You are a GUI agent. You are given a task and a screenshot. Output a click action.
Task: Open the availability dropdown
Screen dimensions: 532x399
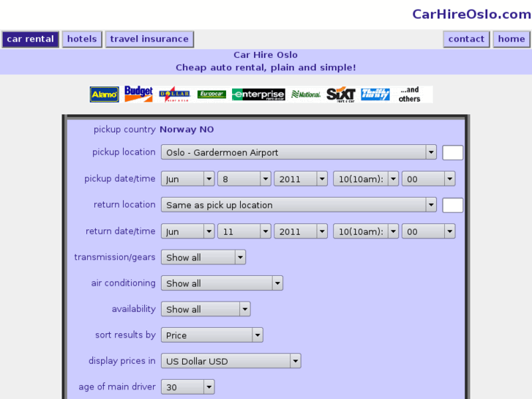tap(206, 310)
